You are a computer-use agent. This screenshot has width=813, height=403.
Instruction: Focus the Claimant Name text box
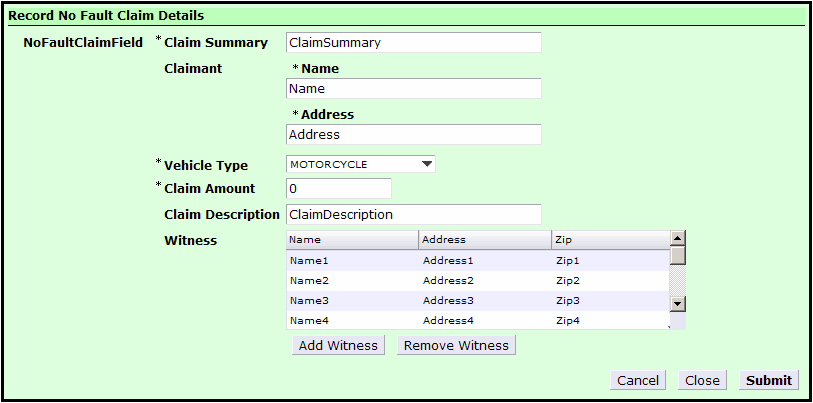414,89
